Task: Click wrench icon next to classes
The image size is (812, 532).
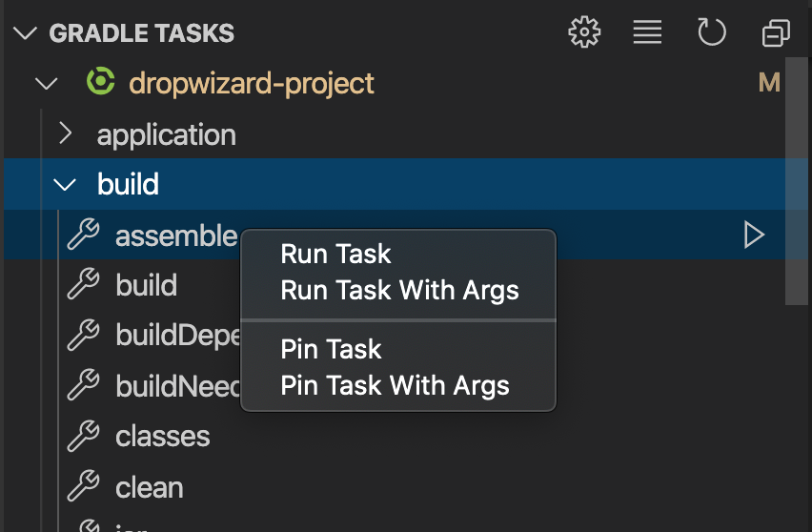Action: click(x=83, y=436)
